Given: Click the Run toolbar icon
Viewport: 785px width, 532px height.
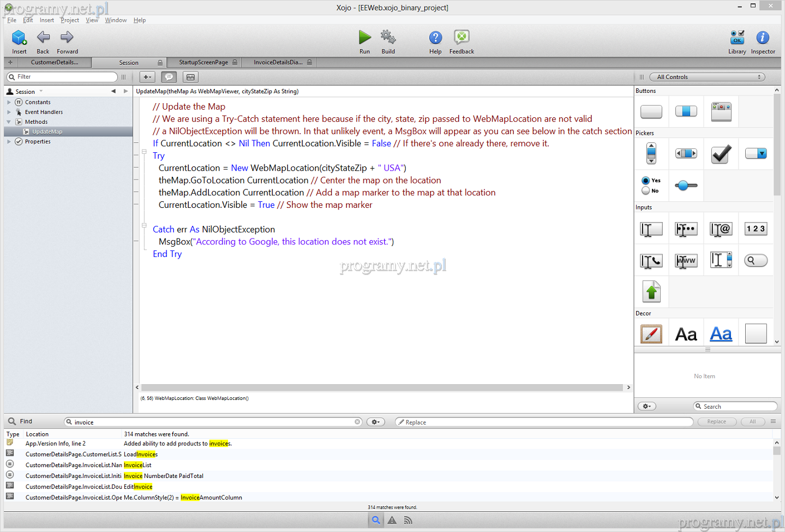Looking at the screenshot, I should pos(364,38).
